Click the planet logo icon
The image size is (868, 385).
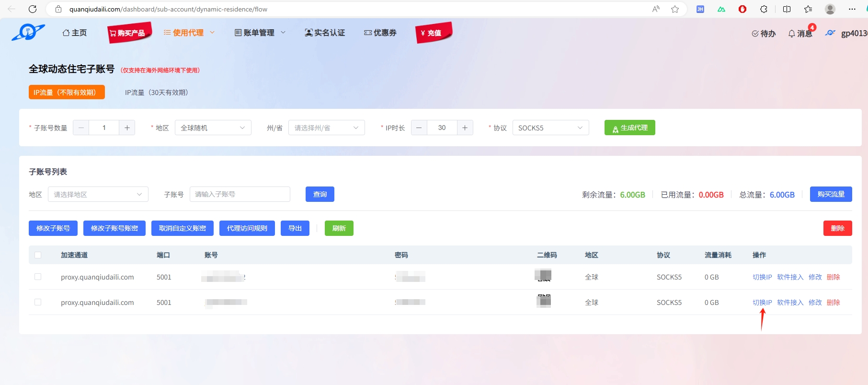coord(28,33)
